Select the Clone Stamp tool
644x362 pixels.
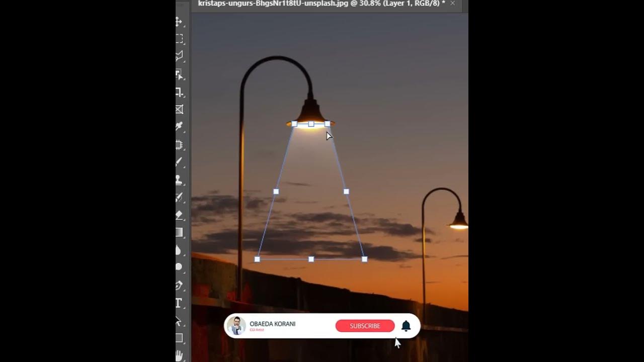click(179, 180)
